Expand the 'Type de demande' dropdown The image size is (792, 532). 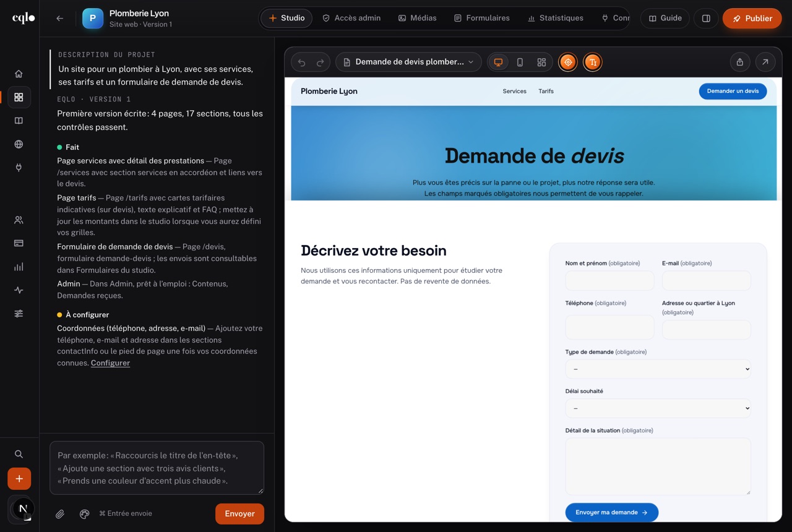(x=658, y=369)
